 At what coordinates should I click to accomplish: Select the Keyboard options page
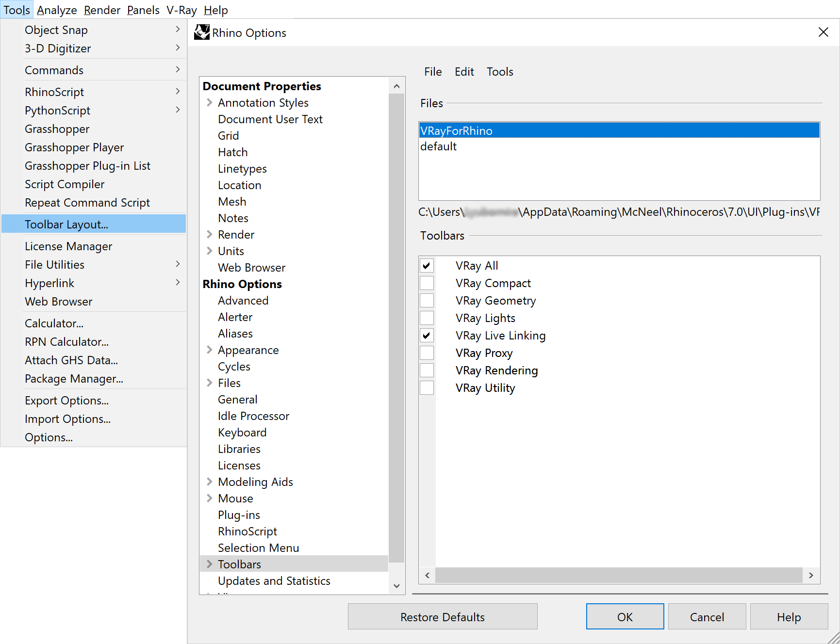pyautogui.click(x=242, y=432)
